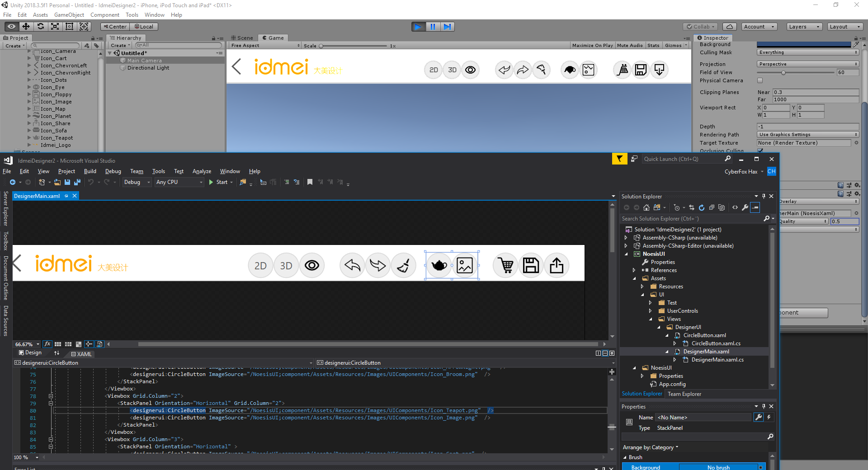
Task: Click Solution Explorer Home icon
Action: click(x=646, y=207)
